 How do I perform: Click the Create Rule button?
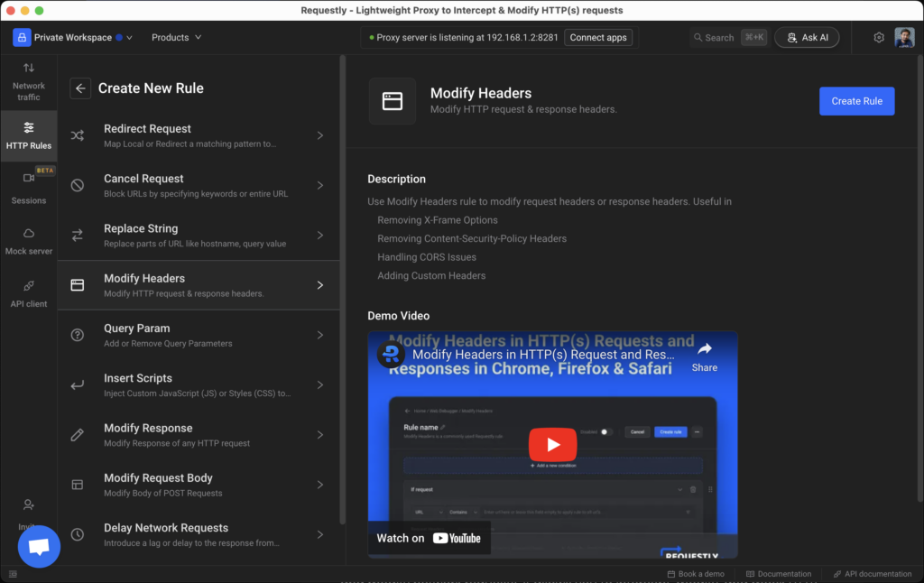pos(857,101)
